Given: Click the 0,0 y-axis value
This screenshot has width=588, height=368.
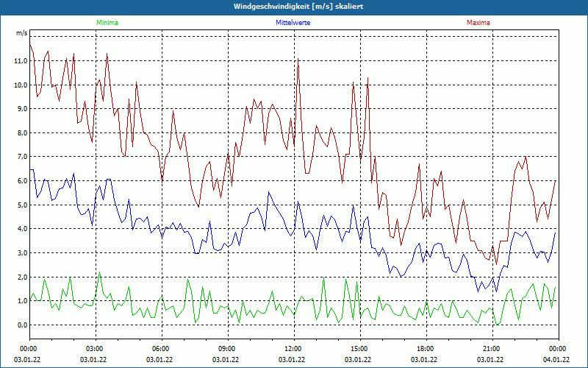Looking at the screenshot, I should pyautogui.click(x=22, y=325).
